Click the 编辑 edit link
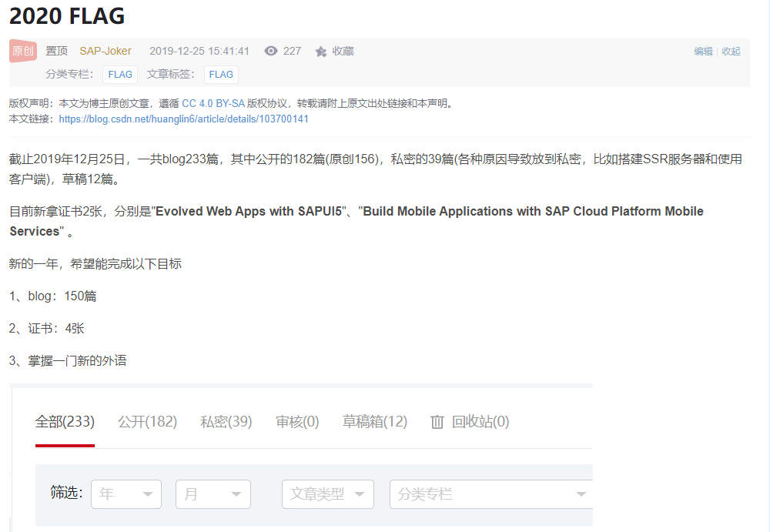770x532 pixels. (703, 51)
